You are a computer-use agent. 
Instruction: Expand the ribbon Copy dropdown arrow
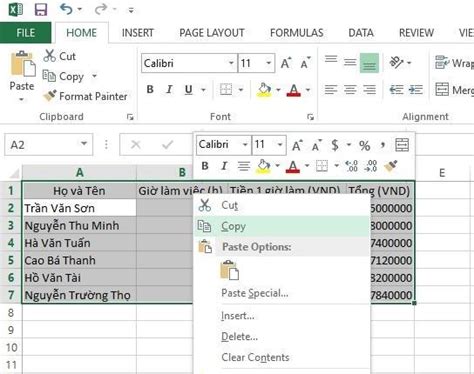(x=94, y=76)
